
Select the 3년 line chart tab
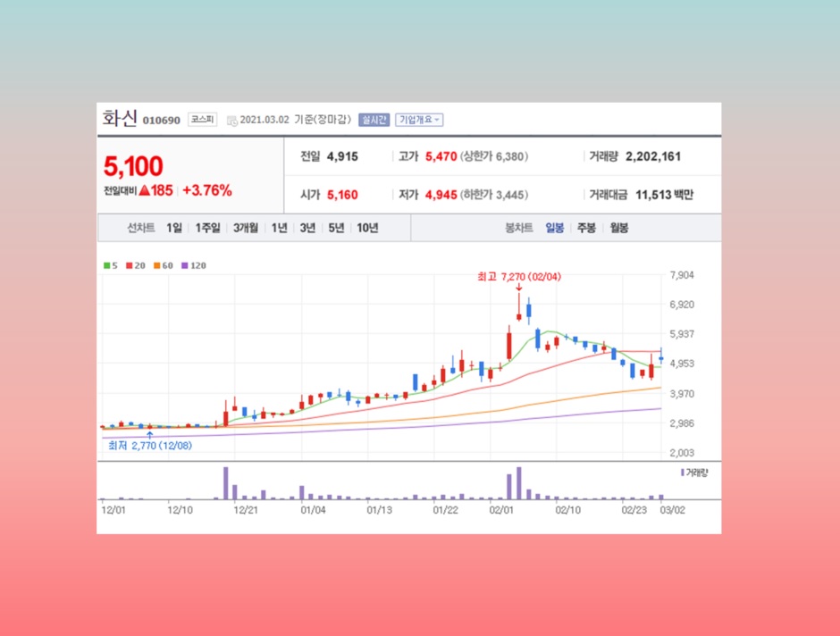click(307, 228)
